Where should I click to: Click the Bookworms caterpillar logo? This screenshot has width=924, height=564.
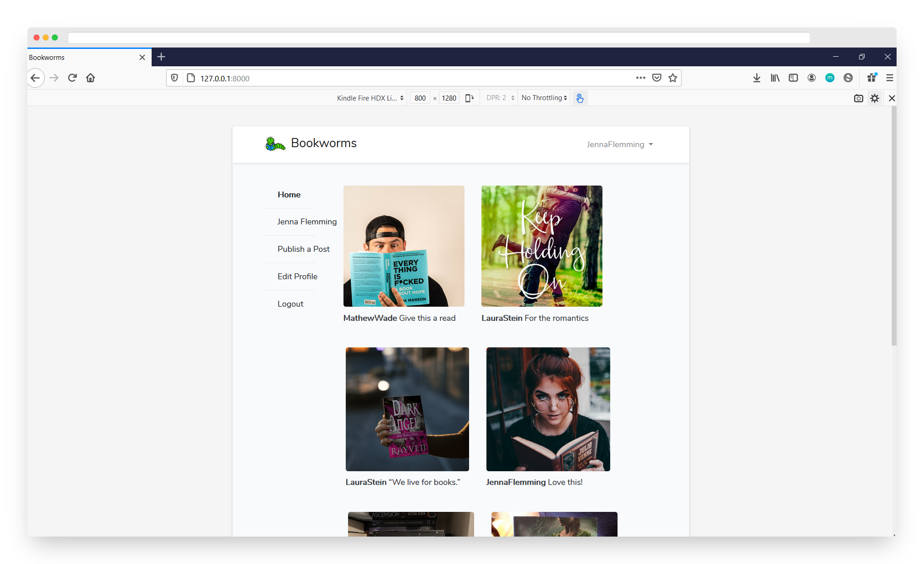[x=275, y=144]
